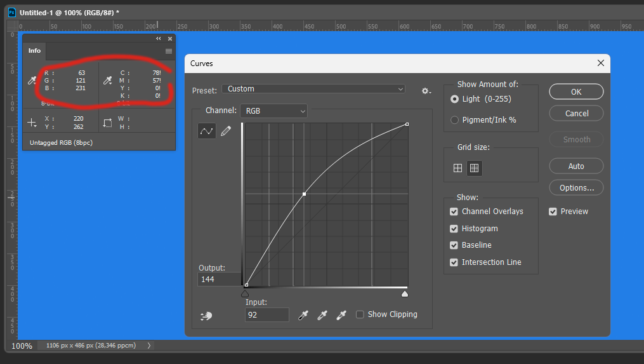Pick the black point eyedropper

tap(303, 316)
